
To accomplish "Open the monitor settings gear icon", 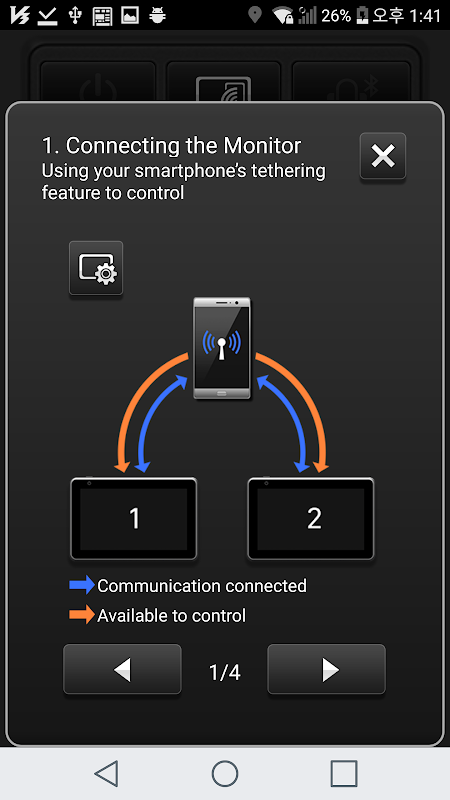I will [x=96, y=268].
